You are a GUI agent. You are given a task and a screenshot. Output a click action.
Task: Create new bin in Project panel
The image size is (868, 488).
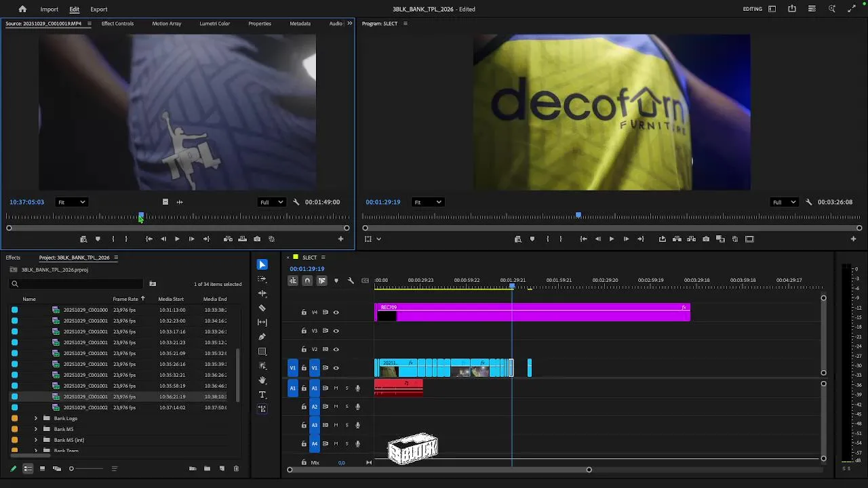[207, 468]
